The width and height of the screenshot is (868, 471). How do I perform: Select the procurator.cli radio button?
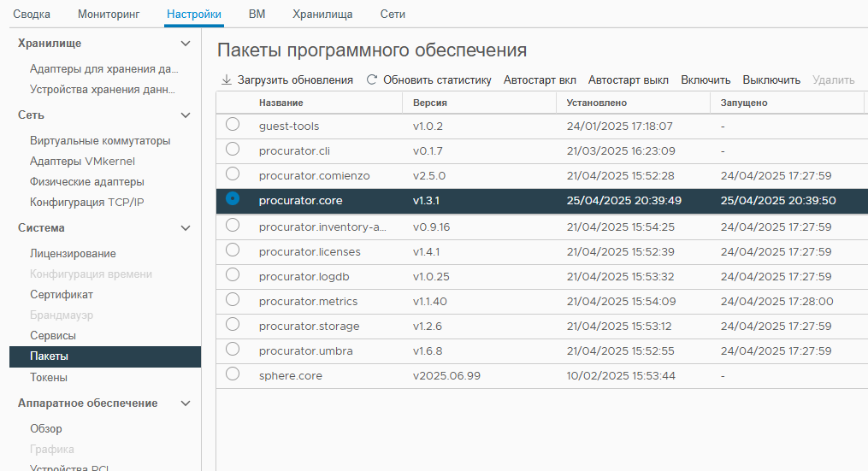coord(233,149)
